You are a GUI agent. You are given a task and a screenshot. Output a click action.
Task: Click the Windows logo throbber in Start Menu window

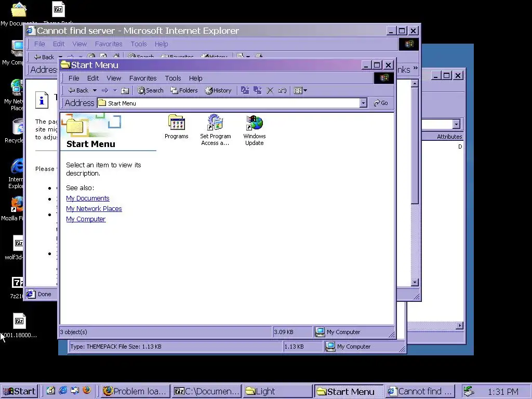(x=384, y=78)
